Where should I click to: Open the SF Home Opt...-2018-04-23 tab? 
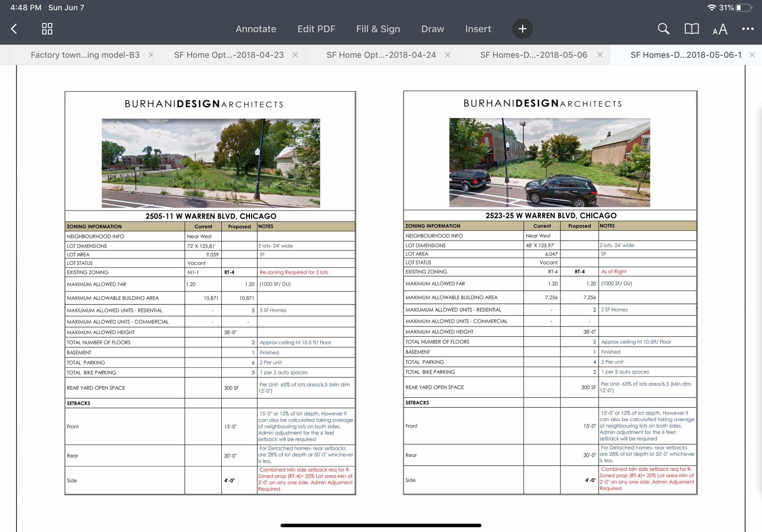point(229,55)
